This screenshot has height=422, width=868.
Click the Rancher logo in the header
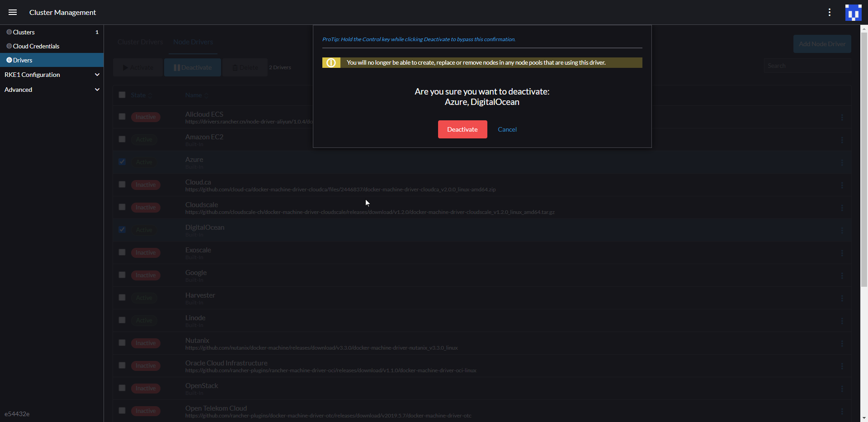853,12
